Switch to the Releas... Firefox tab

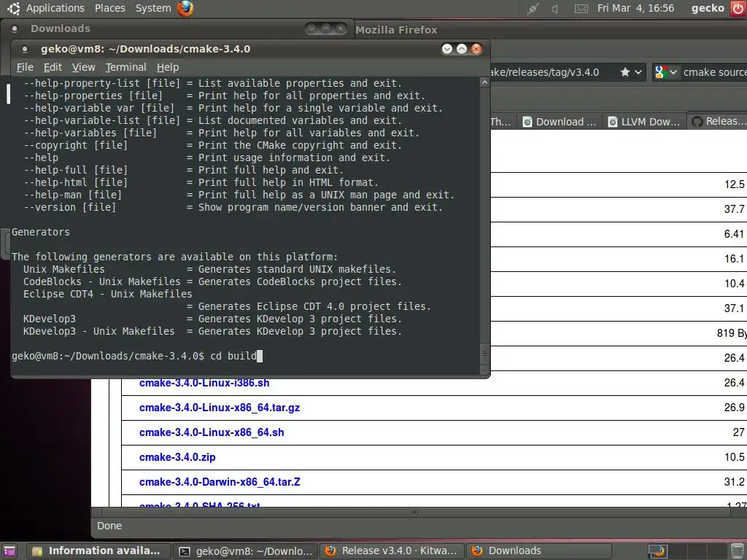[x=719, y=122]
